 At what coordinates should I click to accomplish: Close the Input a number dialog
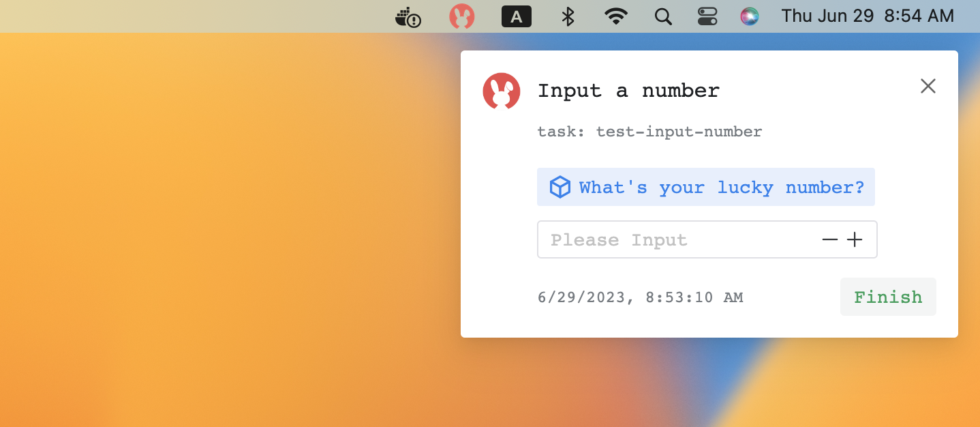pos(928,86)
